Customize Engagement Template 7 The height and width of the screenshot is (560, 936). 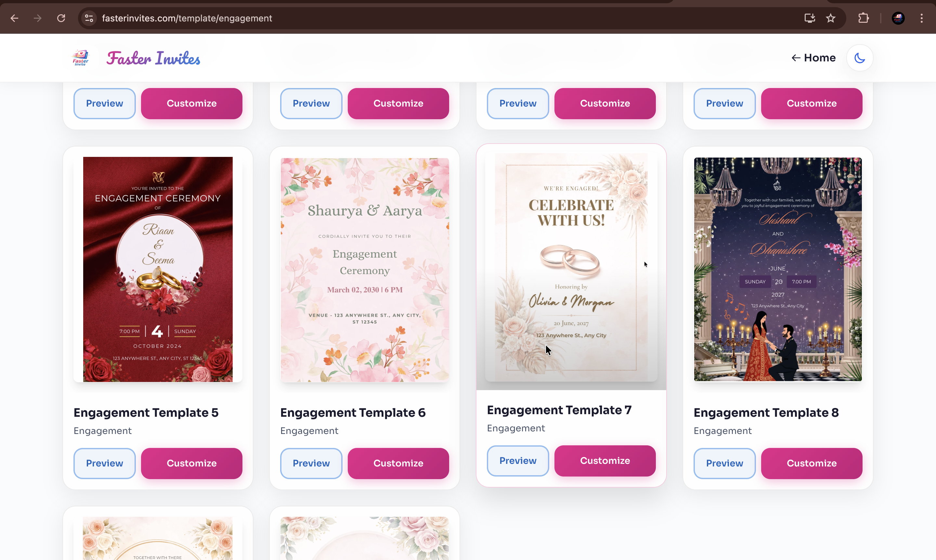[x=604, y=460]
